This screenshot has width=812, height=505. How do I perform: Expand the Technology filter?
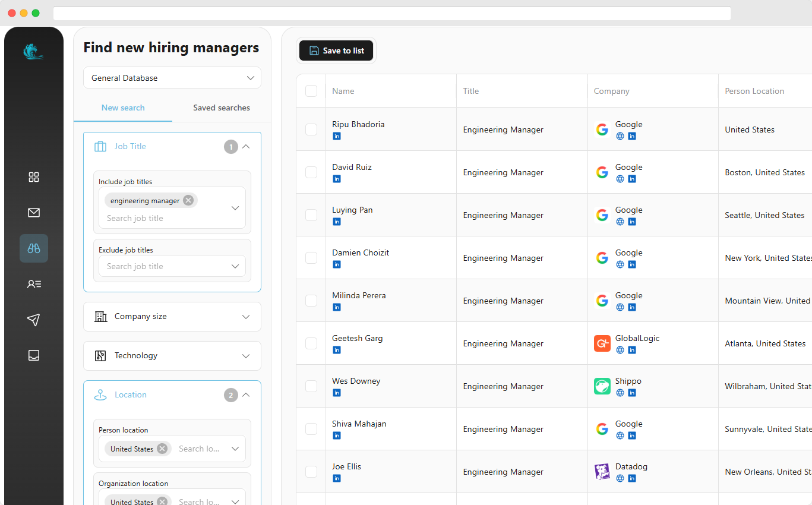tap(172, 356)
